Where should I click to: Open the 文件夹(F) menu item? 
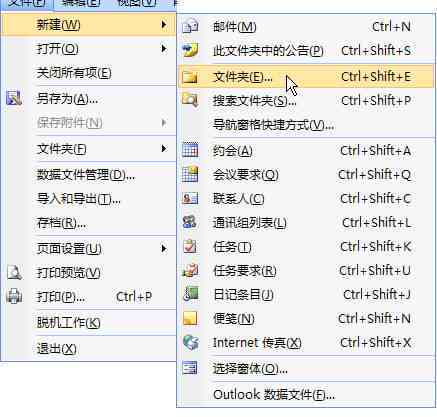pos(88,149)
